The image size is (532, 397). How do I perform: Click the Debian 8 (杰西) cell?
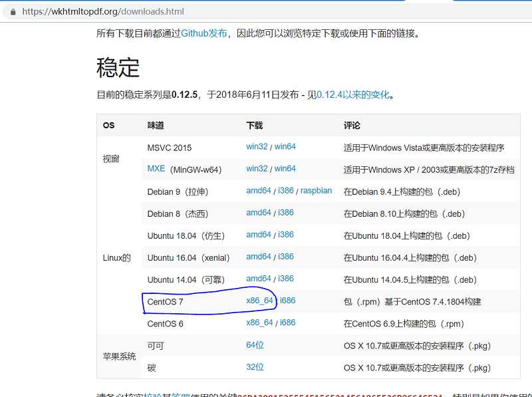tap(178, 214)
